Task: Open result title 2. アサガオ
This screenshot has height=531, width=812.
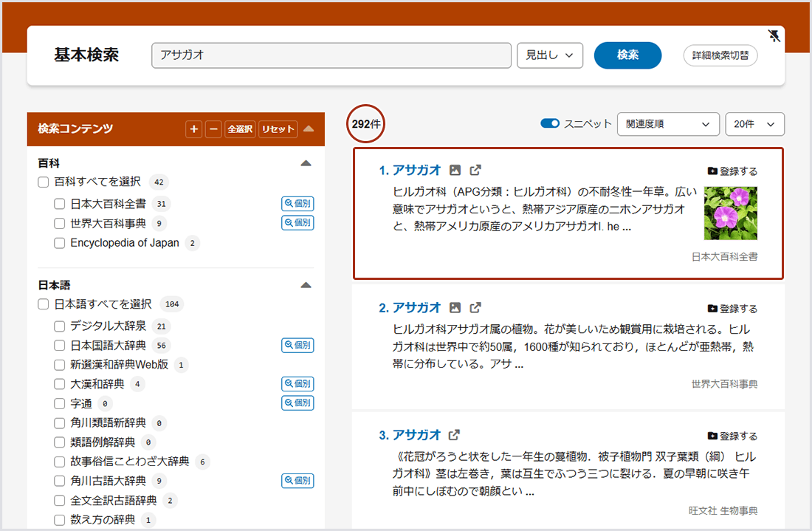Action: (x=410, y=308)
